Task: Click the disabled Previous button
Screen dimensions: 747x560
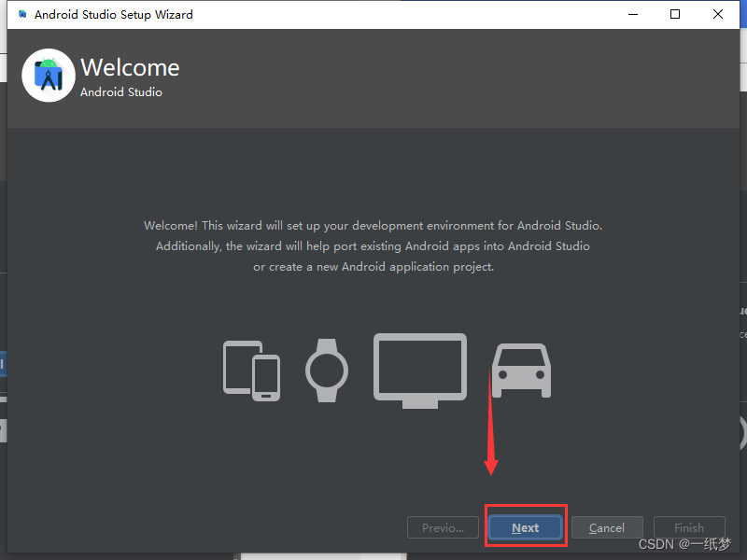Action: pyautogui.click(x=443, y=527)
